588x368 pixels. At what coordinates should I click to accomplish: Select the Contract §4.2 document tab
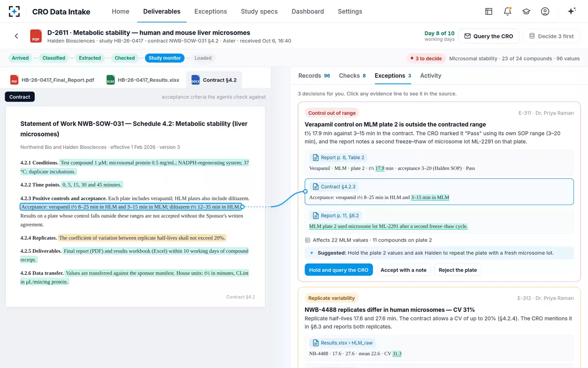[x=214, y=80]
